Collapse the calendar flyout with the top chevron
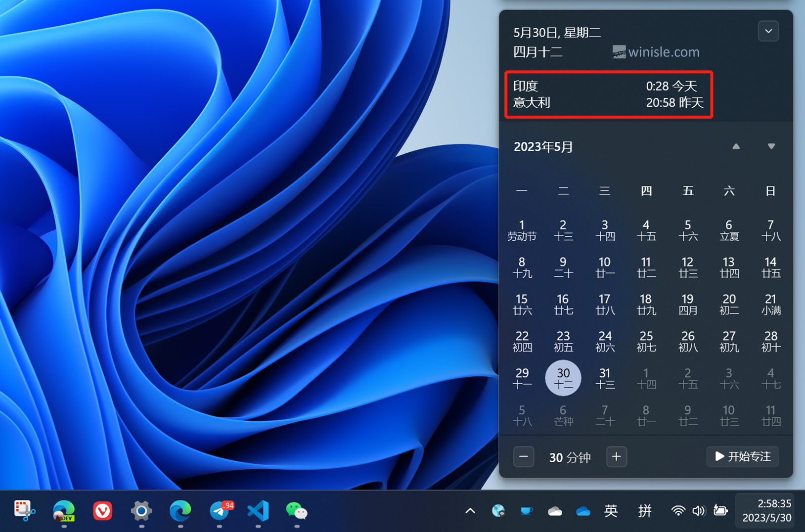Screen dimensions: 805x532 click(x=768, y=31)
